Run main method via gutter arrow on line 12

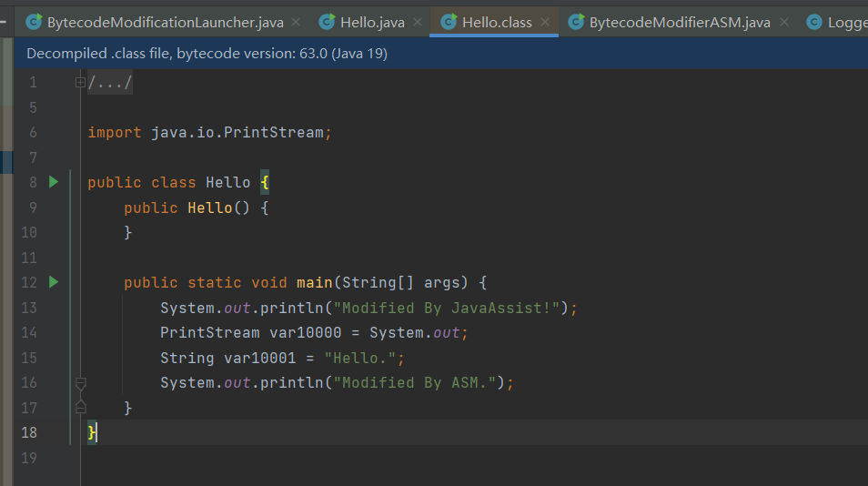pyautogui.click(x=54, y=282)
